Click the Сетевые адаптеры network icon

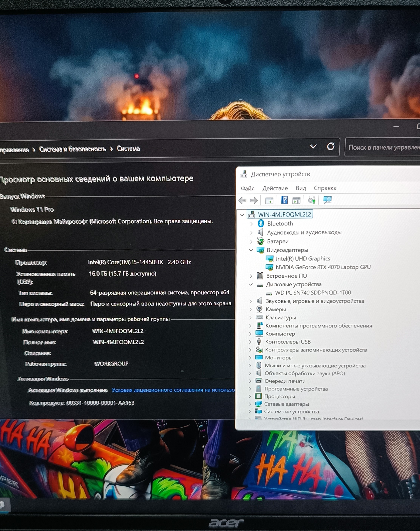(259, 404)
